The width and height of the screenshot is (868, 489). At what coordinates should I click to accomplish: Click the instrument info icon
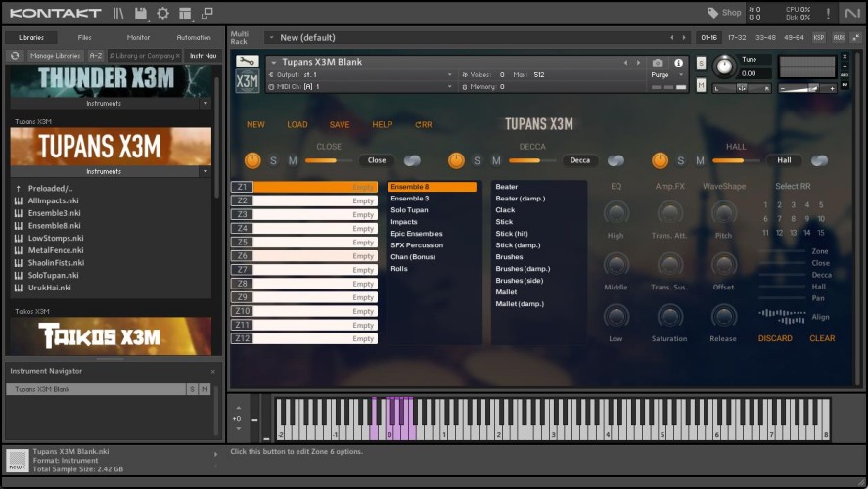(x=678, y=63)
